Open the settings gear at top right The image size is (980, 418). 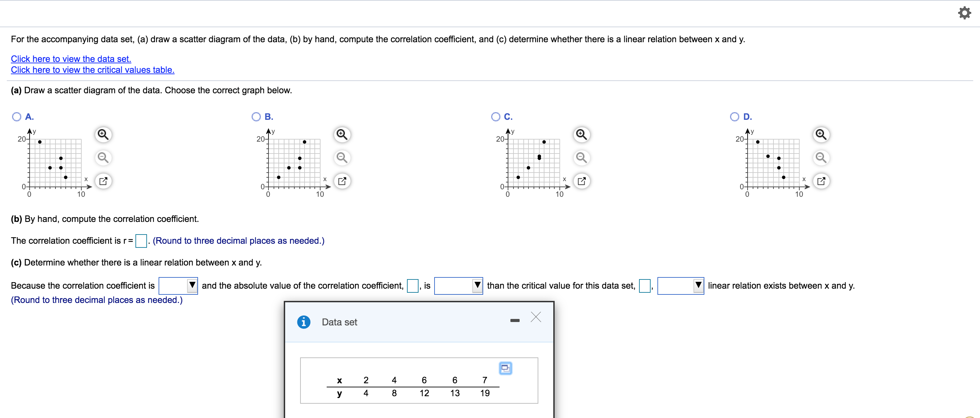click(x=965, y=13)
